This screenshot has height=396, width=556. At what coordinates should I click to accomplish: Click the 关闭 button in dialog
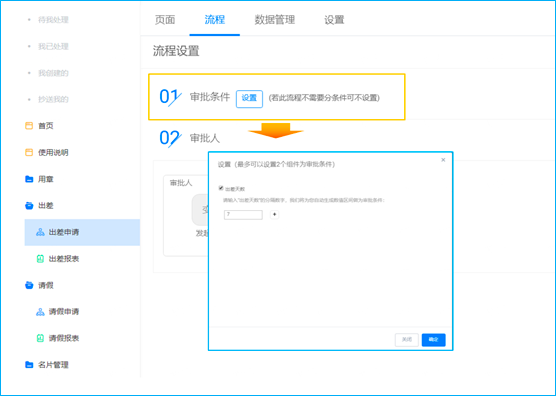pos(407,340)
